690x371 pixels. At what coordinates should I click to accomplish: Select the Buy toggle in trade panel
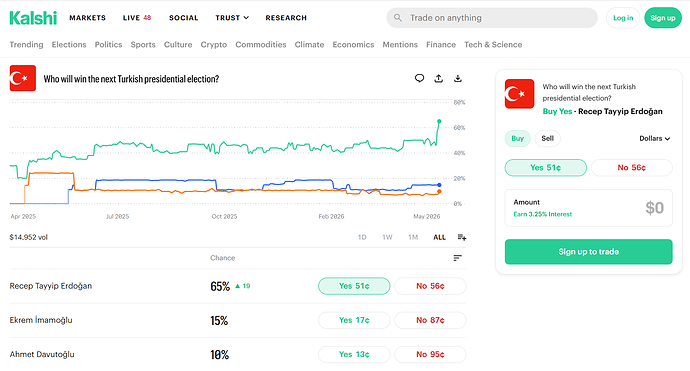pyautogui.click(x=518, y=138)
